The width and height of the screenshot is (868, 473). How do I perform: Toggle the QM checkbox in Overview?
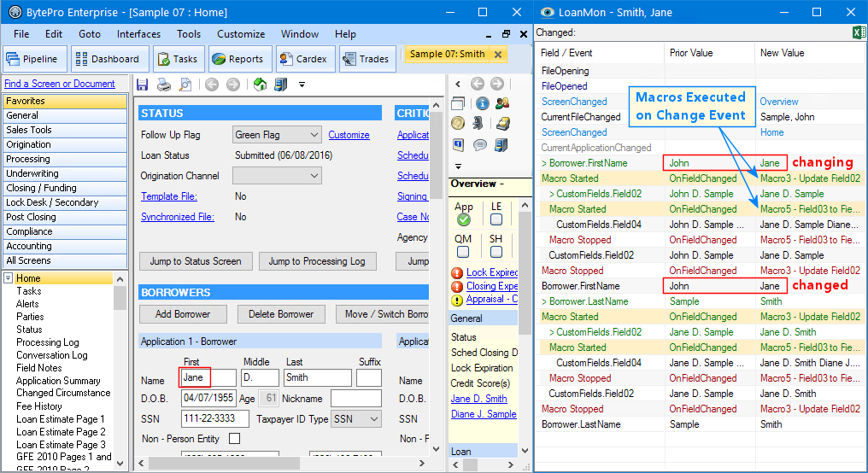[463, 252]
